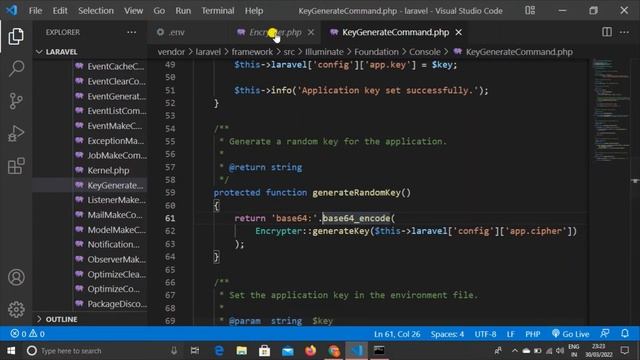Click the framework breadcrumb segment

(x=252, y=52)
